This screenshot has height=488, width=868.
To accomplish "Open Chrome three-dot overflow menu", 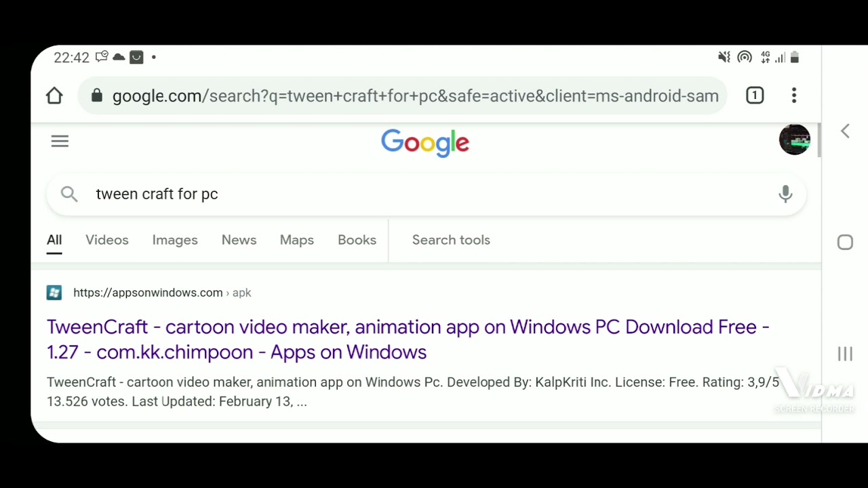I will [x=793, y=96].
